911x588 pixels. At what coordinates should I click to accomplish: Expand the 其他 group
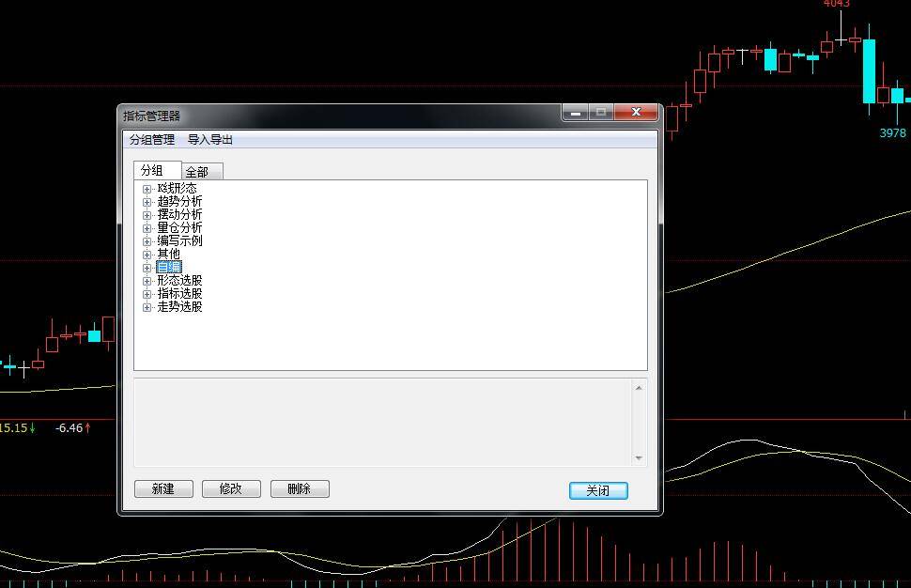tap(147, 255)
